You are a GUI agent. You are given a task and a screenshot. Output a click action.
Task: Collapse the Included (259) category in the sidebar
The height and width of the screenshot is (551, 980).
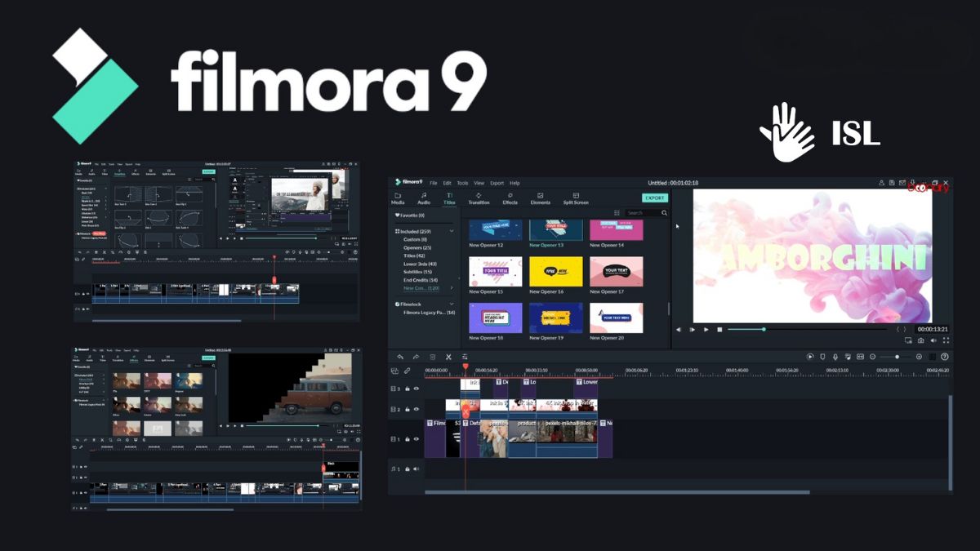pos(451,230)
